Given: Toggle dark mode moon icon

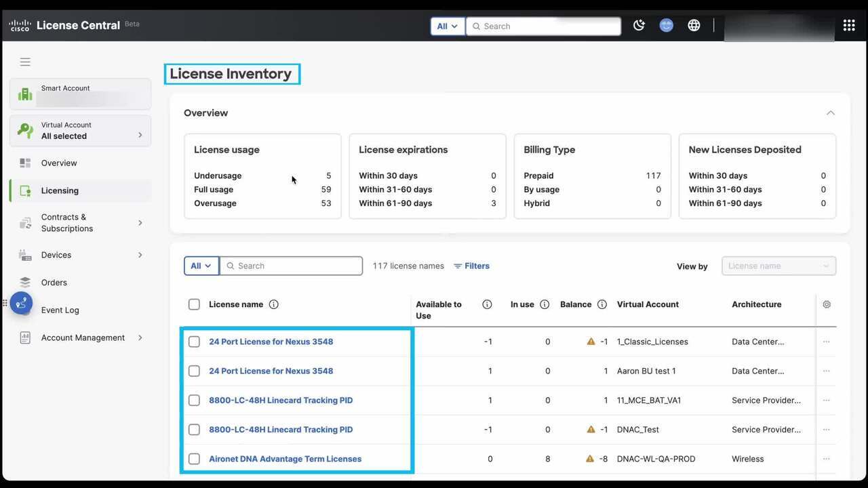Looking at the screenshot, I should point(639,26).
